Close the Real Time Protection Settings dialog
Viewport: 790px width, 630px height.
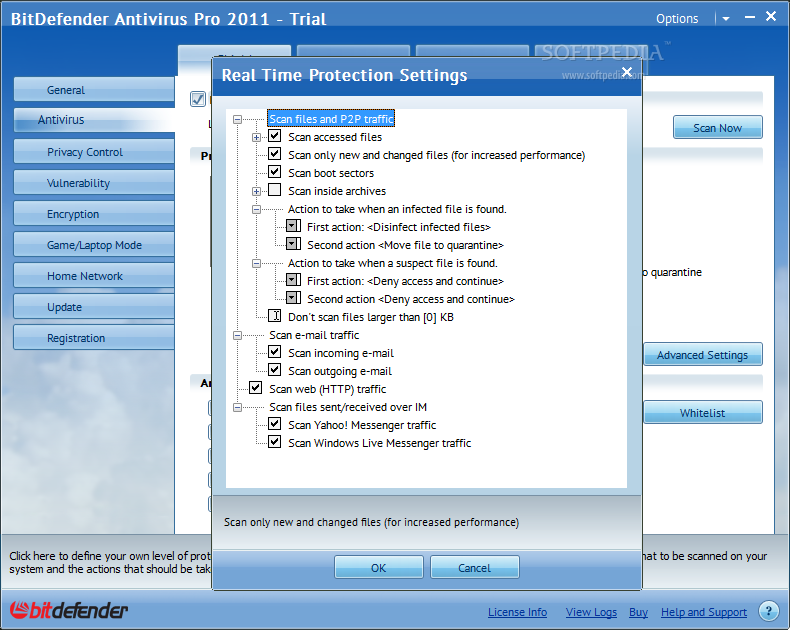pos(627,72)
